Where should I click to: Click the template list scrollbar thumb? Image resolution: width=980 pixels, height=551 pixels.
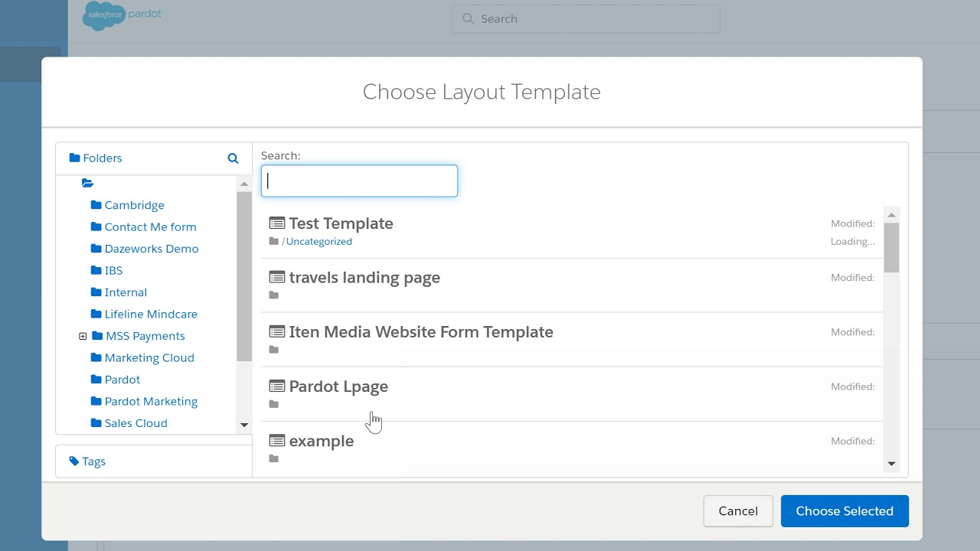[x=891, y=248]
